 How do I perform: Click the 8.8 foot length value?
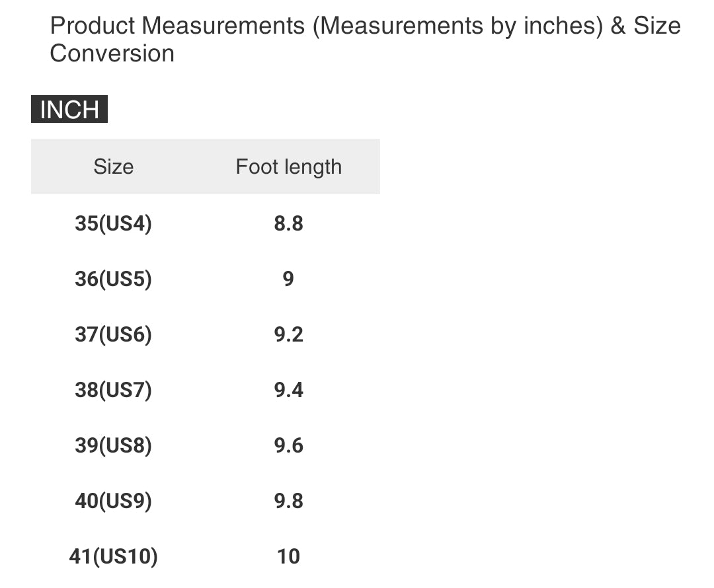[289, 224]
